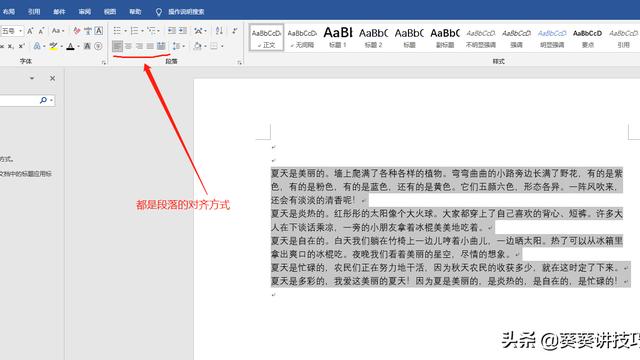Open the Numbering dropdown arrow

coord(142,31)
